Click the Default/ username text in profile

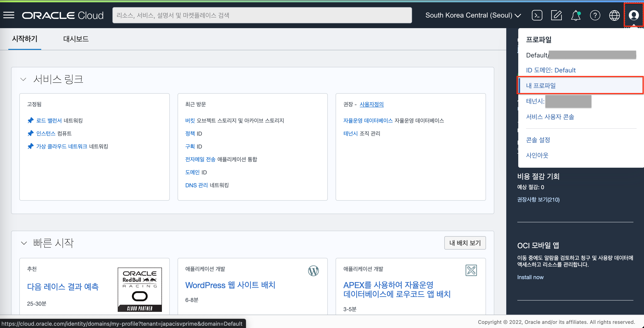tap(537, 55)
